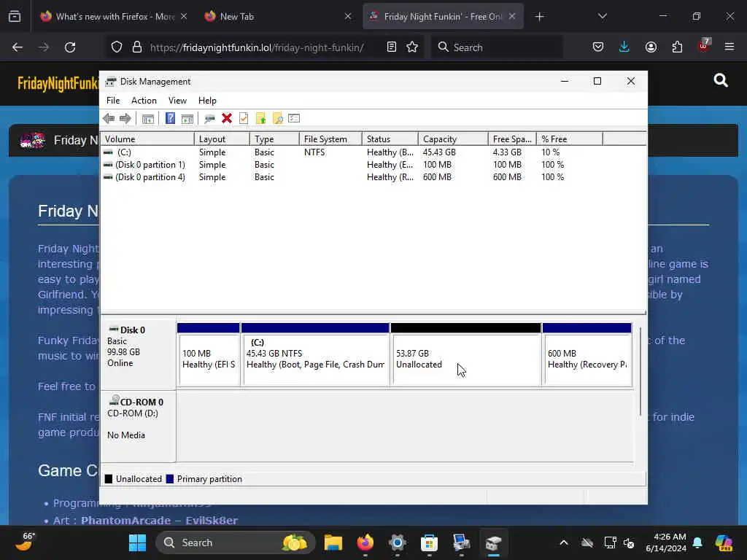The height and width of the screenshot is (560, 747).
Task: Open Microsoft Store from the taskbar
Action: pyautogui.click(x=429, y=542)
